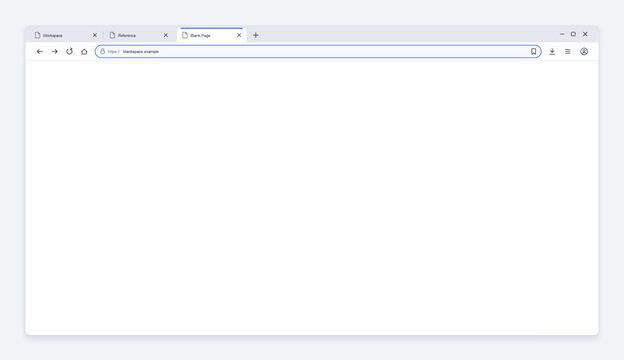Reload the current page
Image resolution: width=624 pixels, height=360 pixels.
coord(69,51)
